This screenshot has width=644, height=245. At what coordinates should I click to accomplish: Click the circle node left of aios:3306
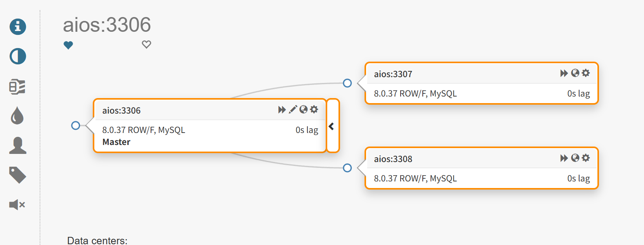click(x=76, y=126)
